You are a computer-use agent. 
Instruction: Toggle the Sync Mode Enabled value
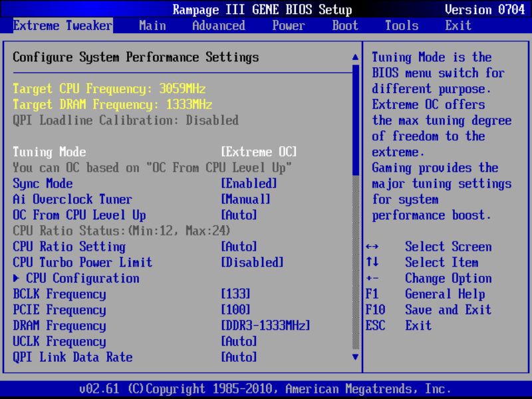[x=249, y=184]
